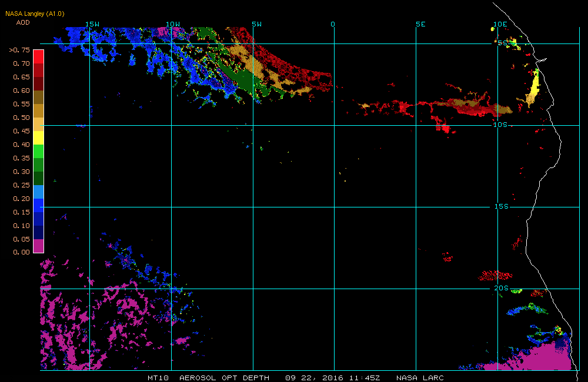The image size is (588, 382).
Task: Pick the yellow colorbar swatch
Action: 39,138
